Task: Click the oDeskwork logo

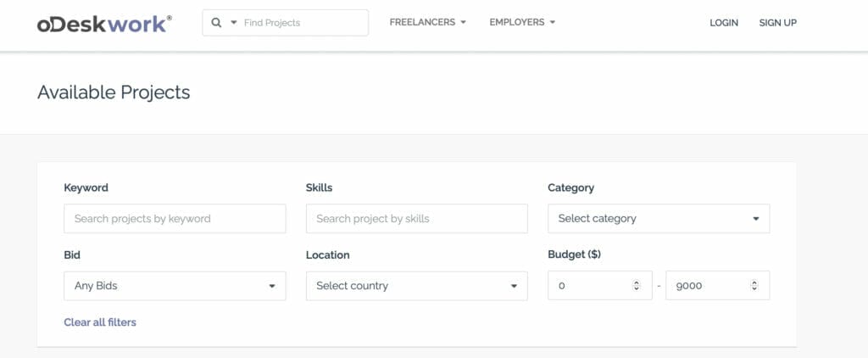Action: (104, 23)
